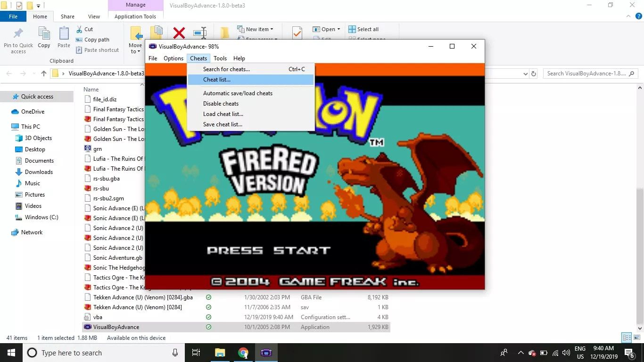Viewport: 644px width, 362px height.
Task: Click Windows Start button
Action: click(11, 353)
